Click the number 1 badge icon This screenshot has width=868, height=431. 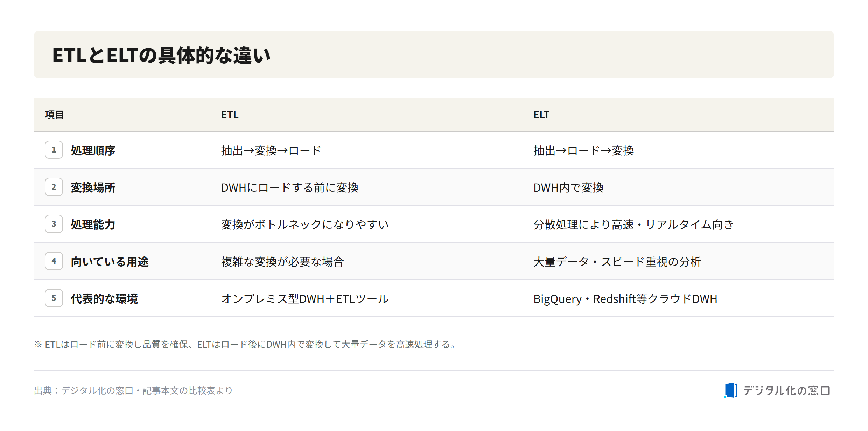coord(54,150)
